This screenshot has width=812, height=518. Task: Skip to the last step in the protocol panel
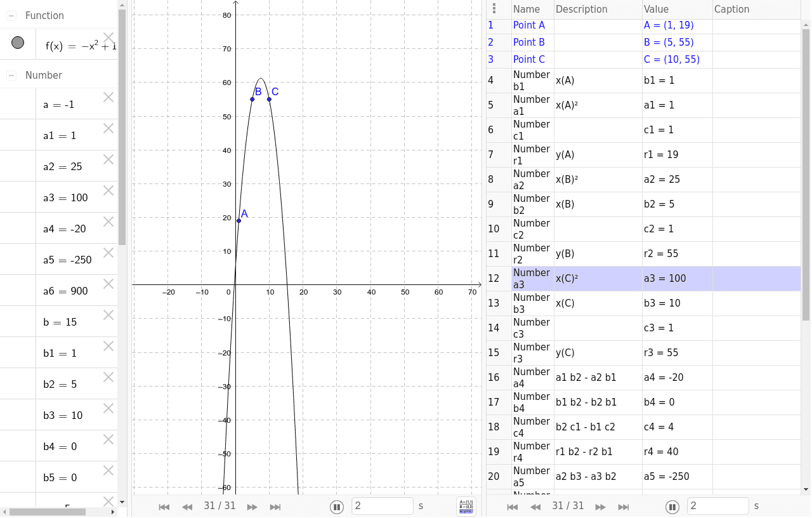[x=623, y=507]
